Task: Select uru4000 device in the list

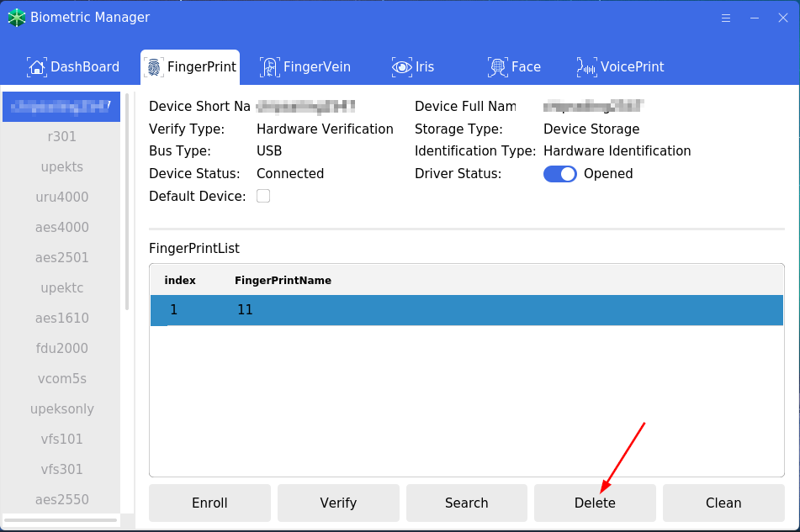Action: tap(61, 198)
